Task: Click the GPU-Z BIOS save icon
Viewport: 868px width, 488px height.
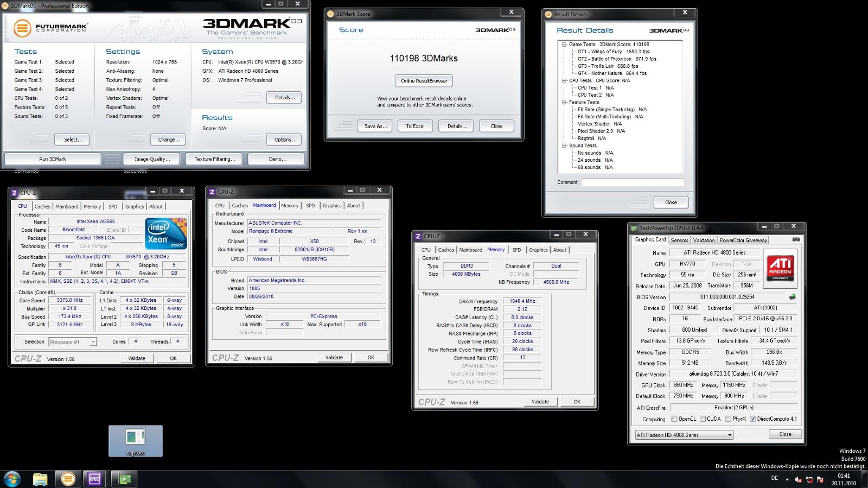Action: click(x=793, y=297)
